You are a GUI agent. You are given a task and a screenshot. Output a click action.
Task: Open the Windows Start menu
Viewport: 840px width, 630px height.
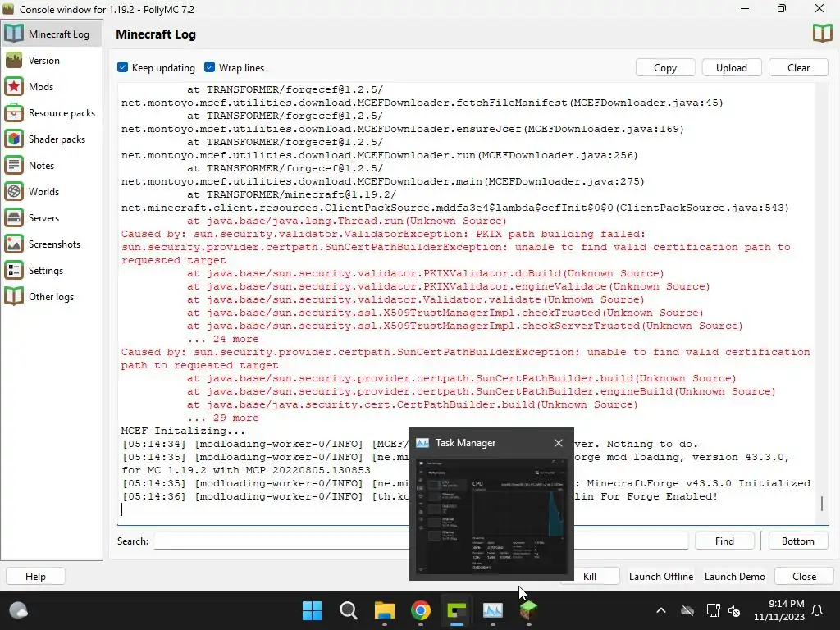pyautogui.click(x=312, y=610)
